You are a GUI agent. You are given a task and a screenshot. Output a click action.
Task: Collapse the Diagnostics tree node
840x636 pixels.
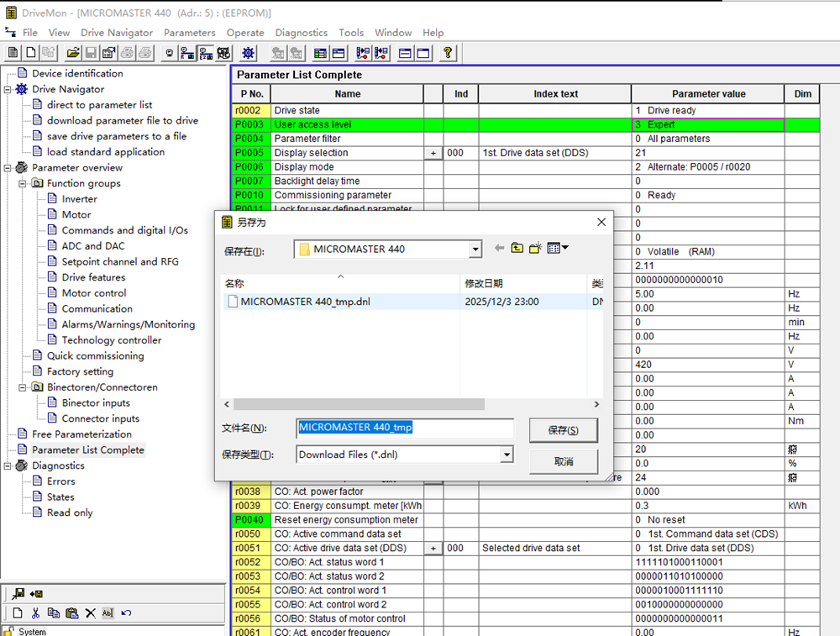coord(8,465)
